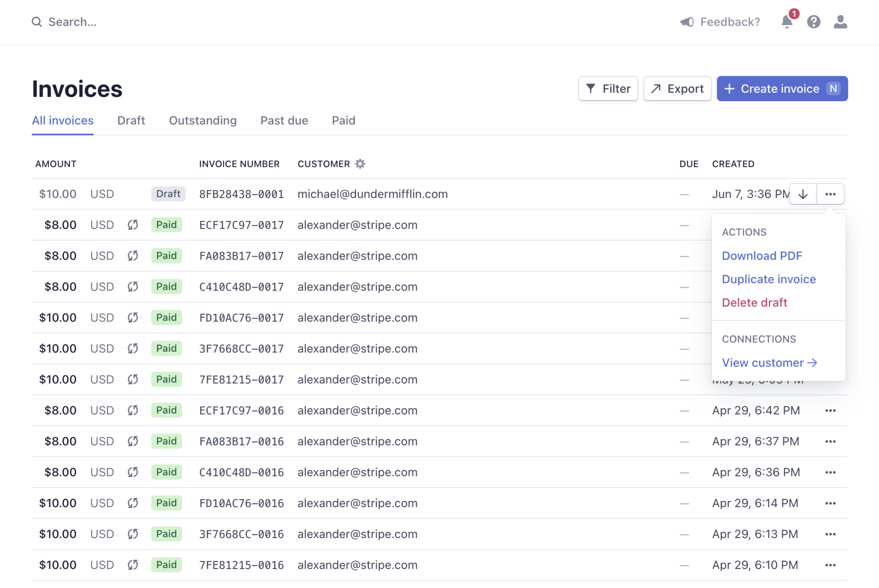Select Delete draft from the actions menu
This screenshot has height=588, width=879.
[x=754, y=302]
